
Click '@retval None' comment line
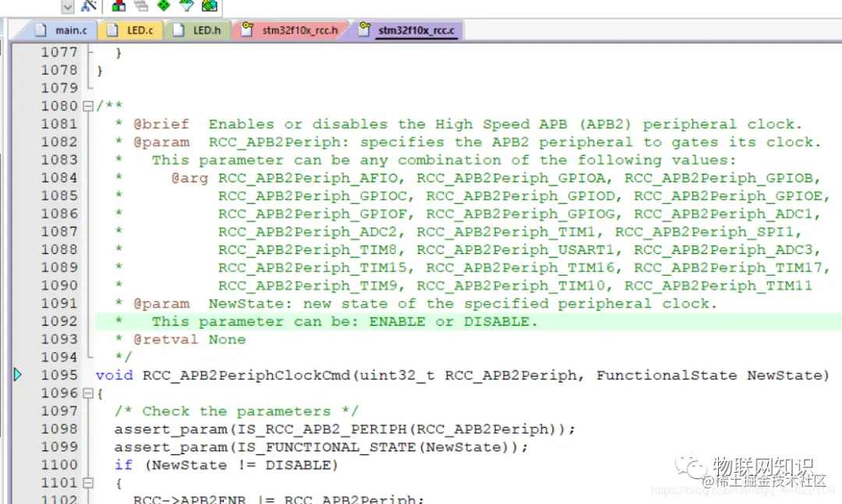coord(189,339)
